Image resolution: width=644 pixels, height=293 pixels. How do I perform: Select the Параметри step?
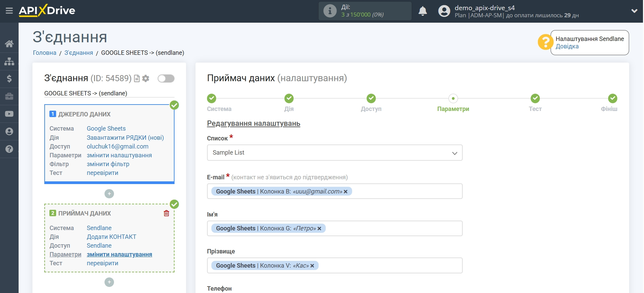(453, 98)
